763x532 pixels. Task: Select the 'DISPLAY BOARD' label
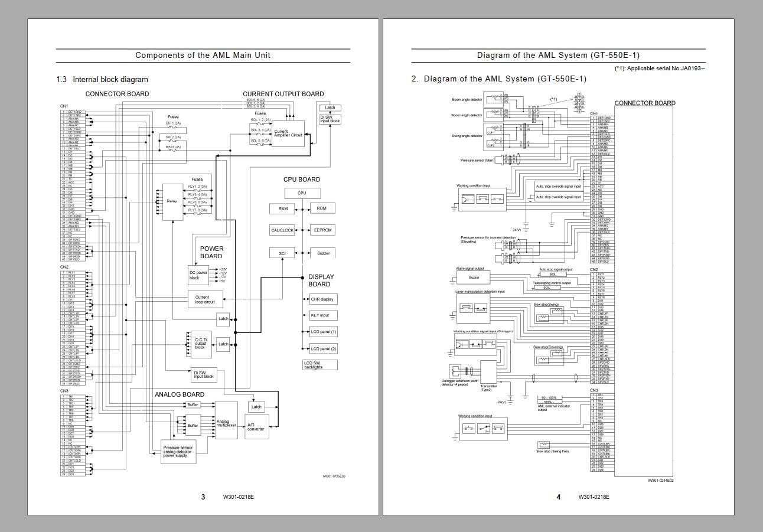point(321,280)
